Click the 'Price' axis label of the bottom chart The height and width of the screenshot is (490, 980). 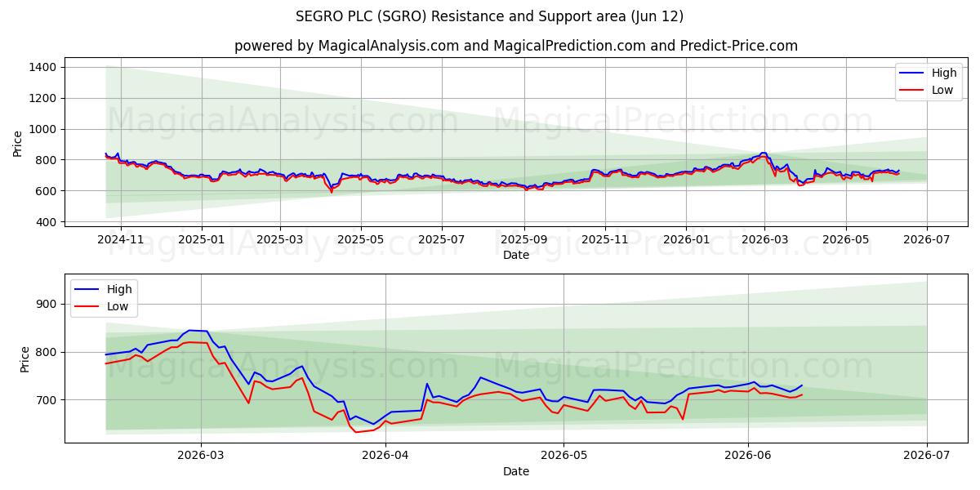[24, 359]
